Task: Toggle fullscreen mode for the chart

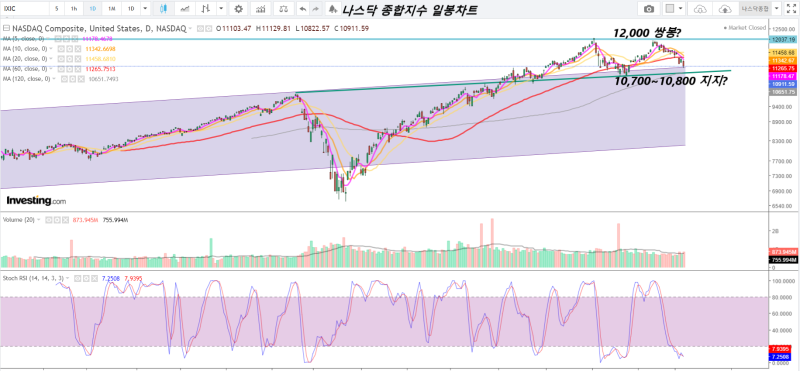Action: click(791, 9)
